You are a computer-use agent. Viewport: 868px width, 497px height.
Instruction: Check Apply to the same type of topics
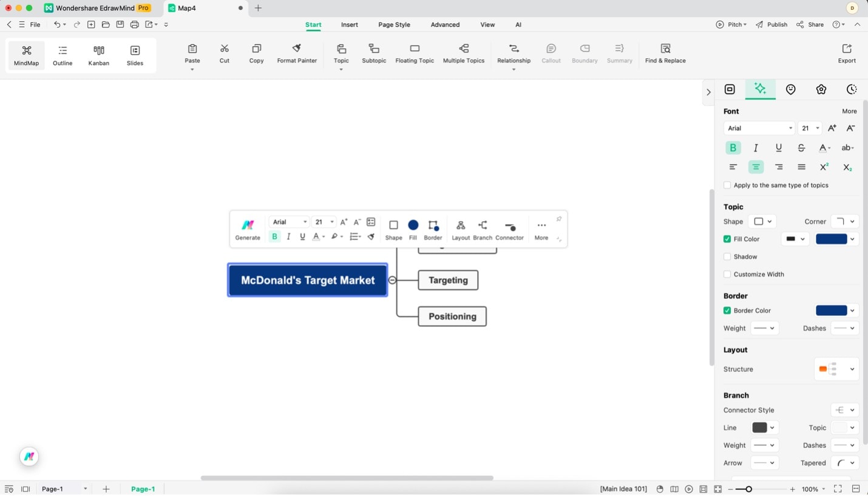click(727, 185)
